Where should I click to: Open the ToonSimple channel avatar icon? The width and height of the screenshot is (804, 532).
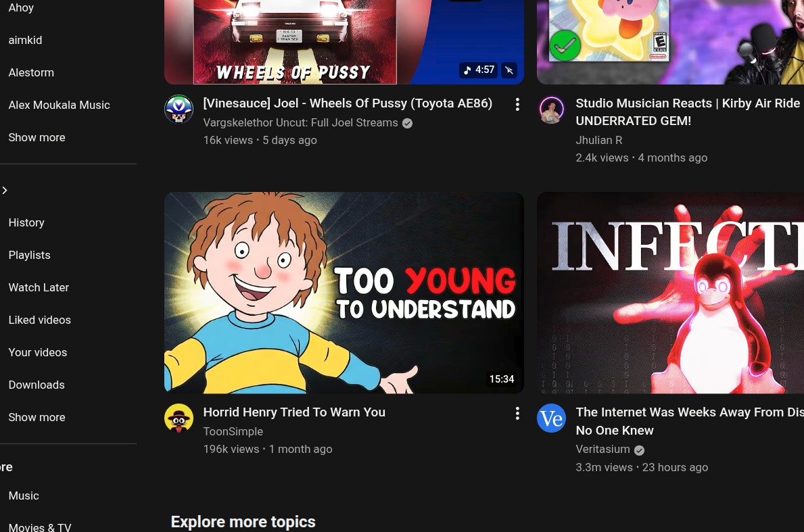[x=179, y=418]
